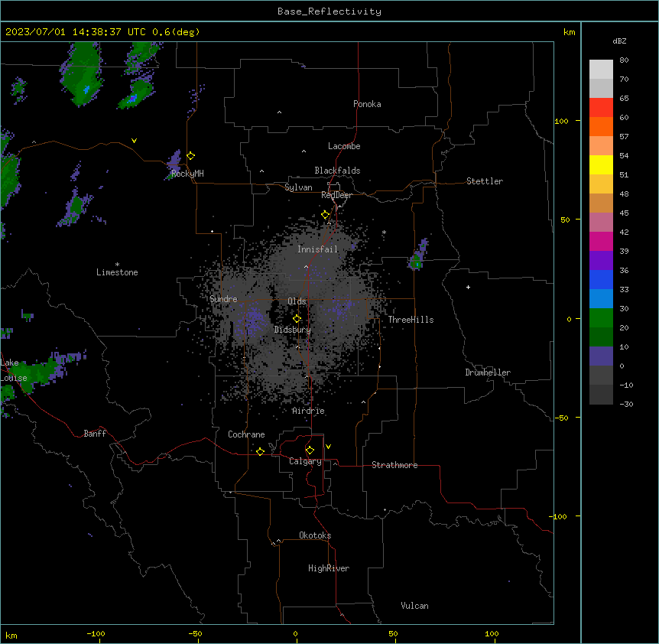The height and width of the screenshot is (644, 659).
Task: Pick the royal blue 33-36 dBZ swatch
Action: coord(601,279)
